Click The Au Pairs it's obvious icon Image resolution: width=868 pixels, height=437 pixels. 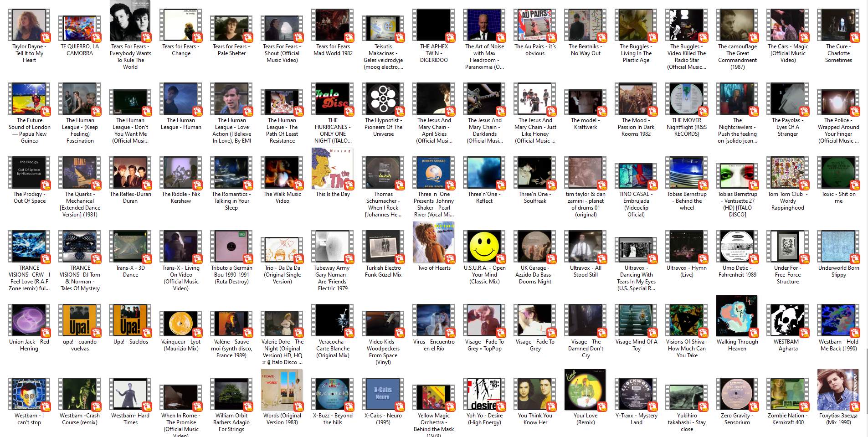coord(535,26)
